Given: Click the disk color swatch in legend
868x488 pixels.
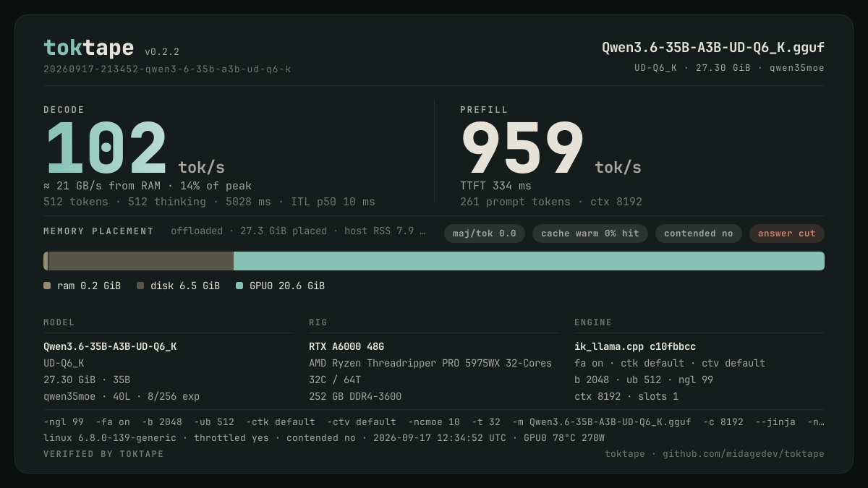Looking at the screenshot, I should (x=140, y=286).
